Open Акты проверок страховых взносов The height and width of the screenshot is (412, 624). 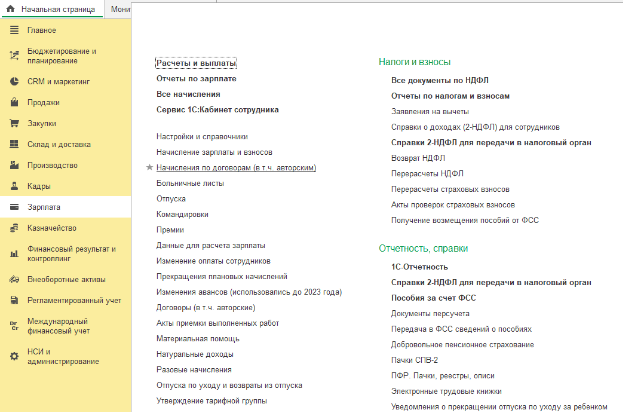[x=453, y=205]
